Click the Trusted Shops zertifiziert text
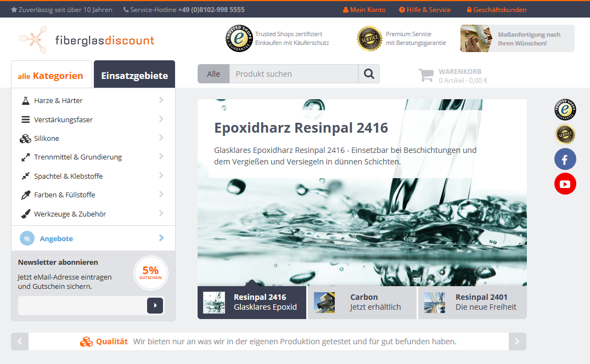The image size is (590, 364). click(289, 34)
